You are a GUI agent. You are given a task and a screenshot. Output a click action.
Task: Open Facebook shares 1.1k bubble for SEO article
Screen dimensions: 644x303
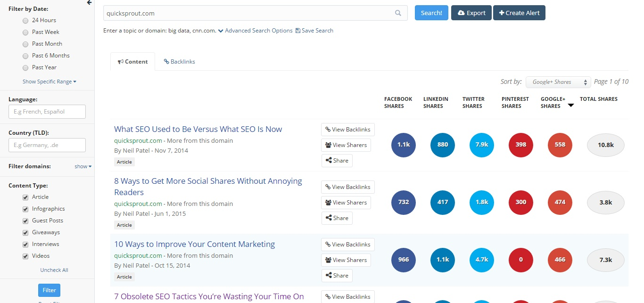[404, 145]
